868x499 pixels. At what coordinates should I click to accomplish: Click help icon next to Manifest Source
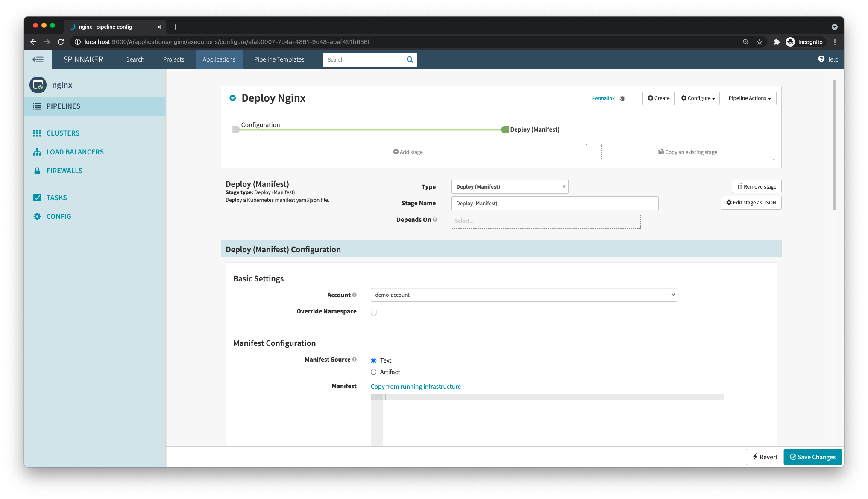(355, 360)
